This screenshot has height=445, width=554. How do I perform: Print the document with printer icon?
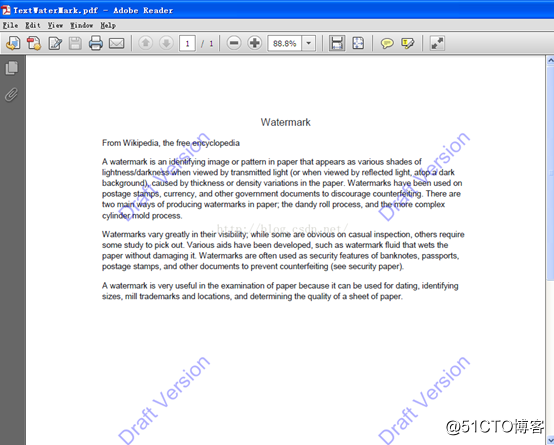click(x=95, y=43)
